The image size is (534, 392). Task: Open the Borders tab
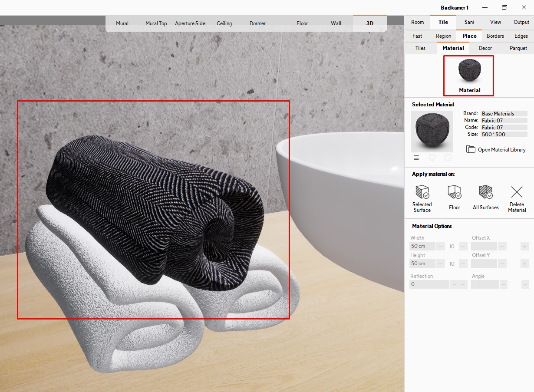[x=495, y=36]
